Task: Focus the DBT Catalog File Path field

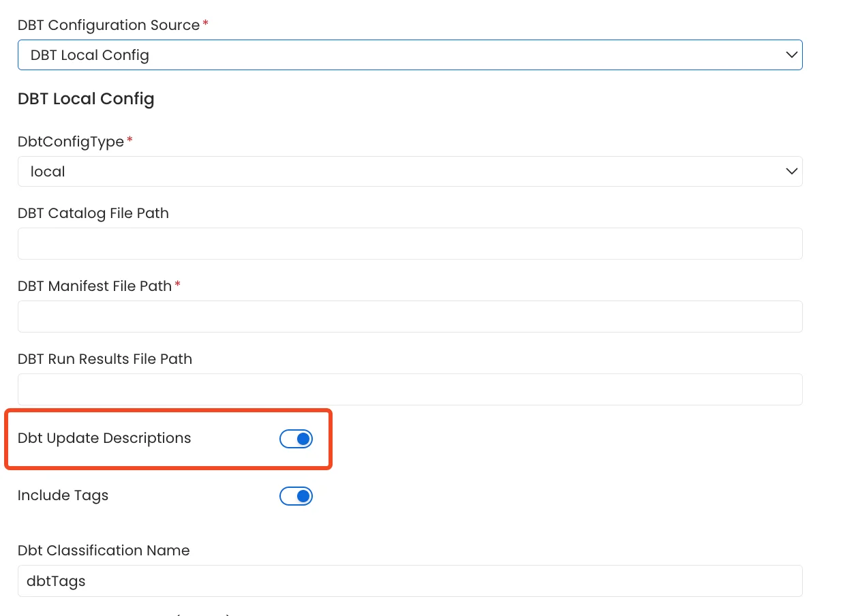Action: [410, 244]
